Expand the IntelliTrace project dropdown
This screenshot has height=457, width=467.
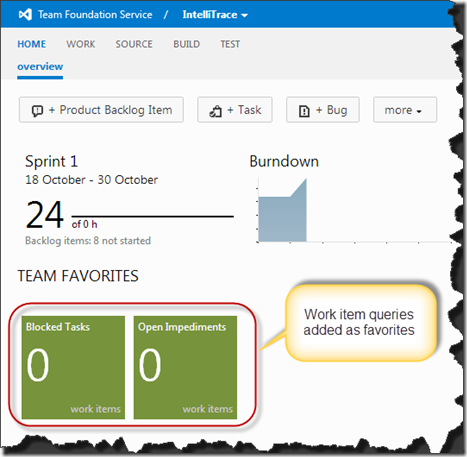pos(215,15)
